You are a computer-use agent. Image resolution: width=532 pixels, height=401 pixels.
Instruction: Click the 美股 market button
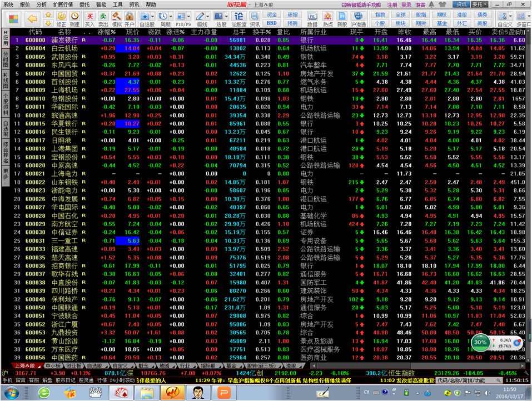click(482, 23)
